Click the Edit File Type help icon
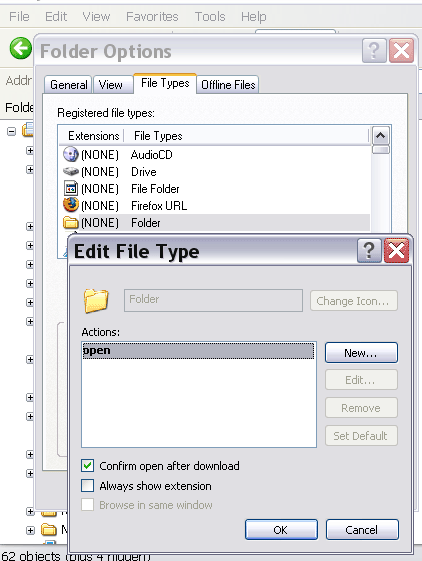The image size is (422, 561). [369, 251]
